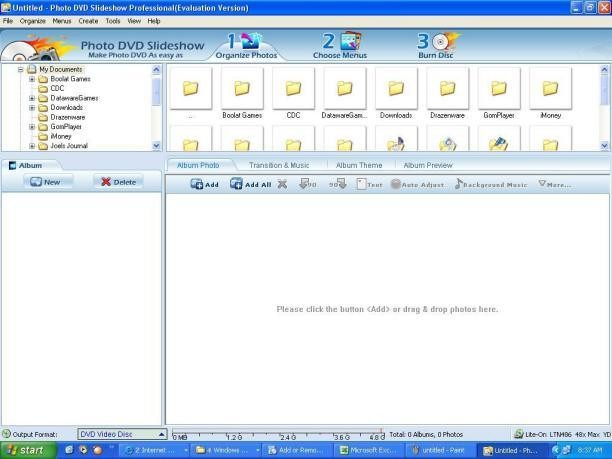
Task: Open the Create menu
Action: coord(88,21)
